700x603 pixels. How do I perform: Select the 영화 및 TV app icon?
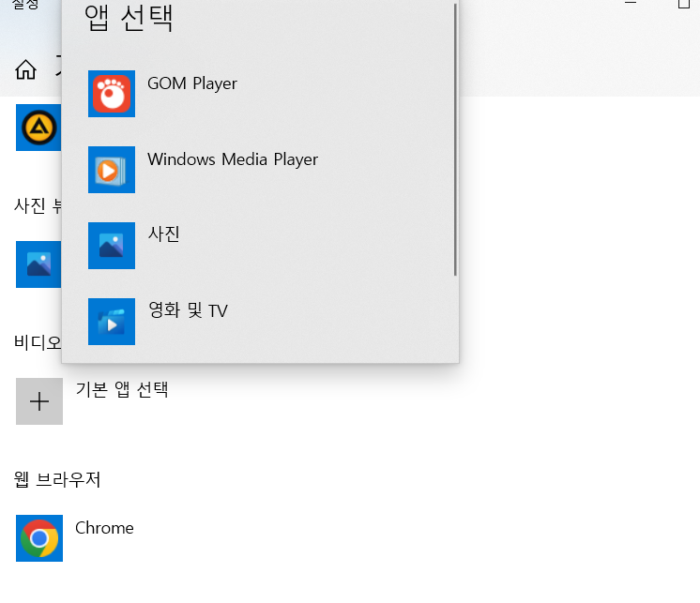112,322
